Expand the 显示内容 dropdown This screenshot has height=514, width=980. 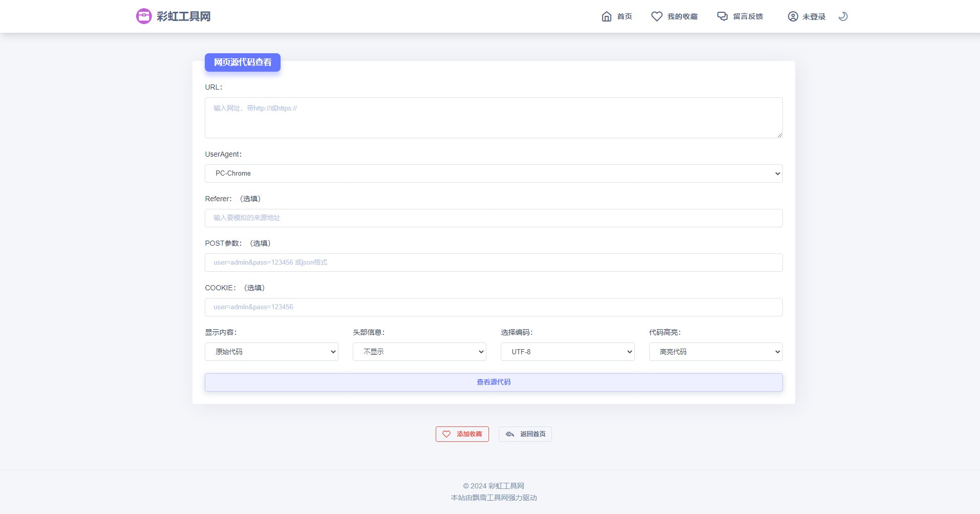[271, 352]
